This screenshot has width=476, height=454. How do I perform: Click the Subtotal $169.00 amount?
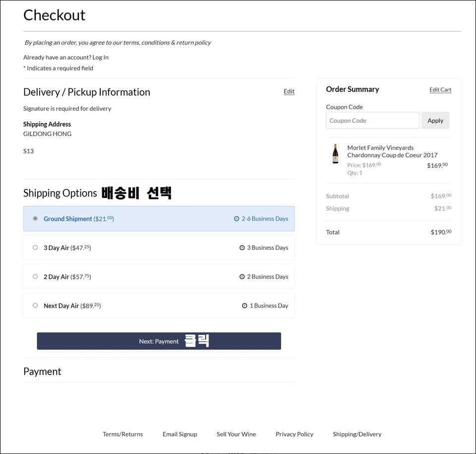(441, 196)
